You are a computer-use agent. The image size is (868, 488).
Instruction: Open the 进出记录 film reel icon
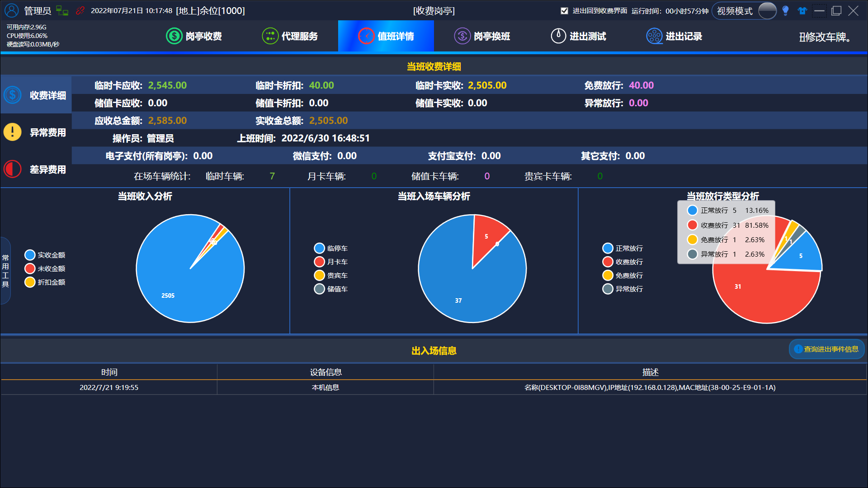654,36
